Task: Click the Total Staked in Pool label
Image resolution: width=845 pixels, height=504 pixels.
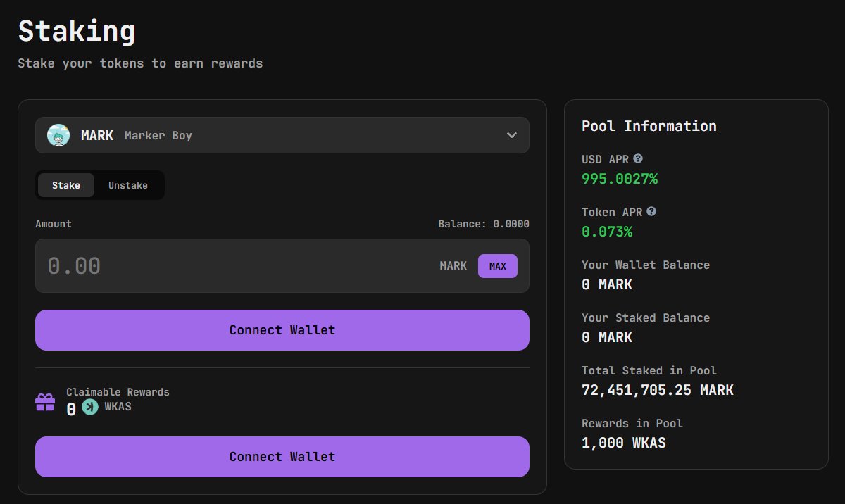Action: pos(649,370)
